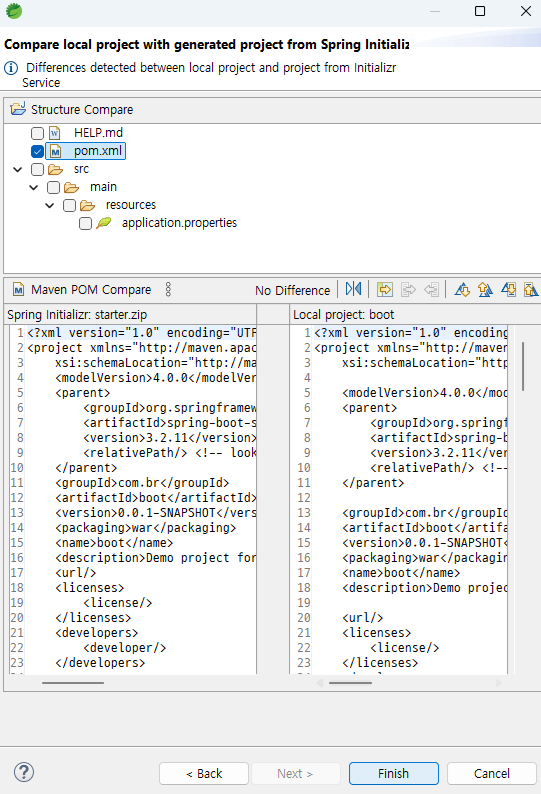Click the right pane vertical scrollbar thumb
This screenshot has height=794, width=541.
[x=523, y=366]
